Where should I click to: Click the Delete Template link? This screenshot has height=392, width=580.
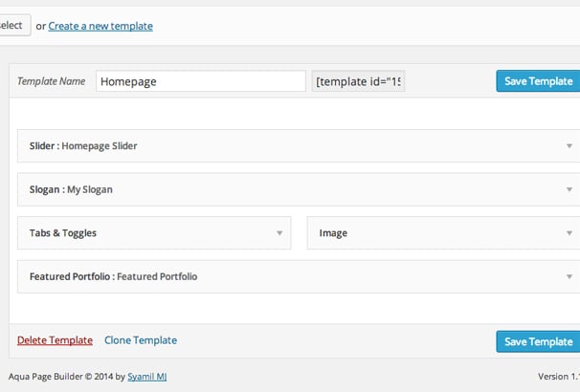click(x=55, y=340)
